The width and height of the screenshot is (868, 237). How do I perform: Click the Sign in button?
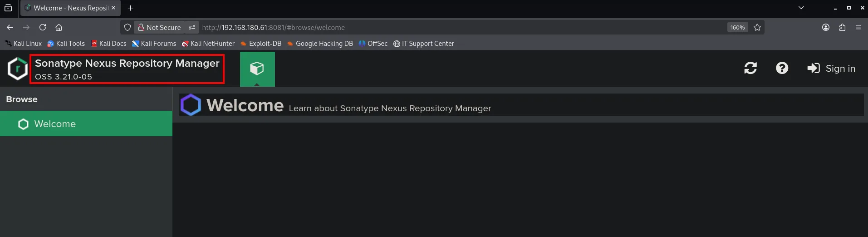(831, 69)
